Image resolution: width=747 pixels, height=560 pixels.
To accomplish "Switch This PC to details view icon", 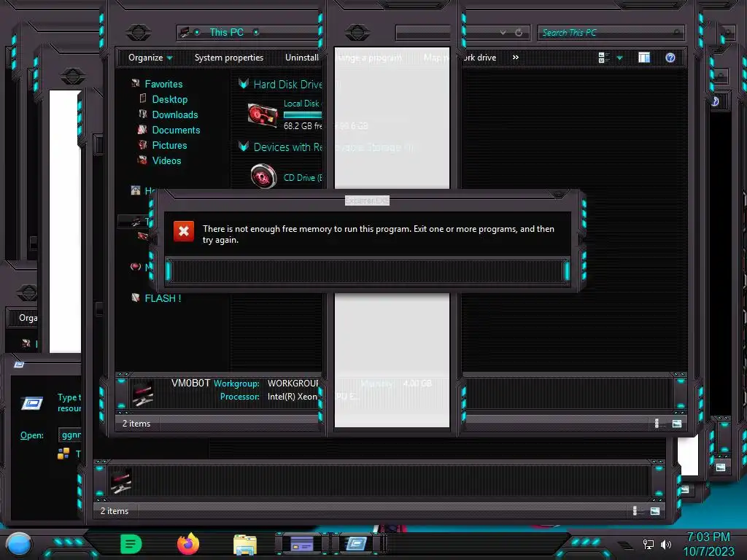I will [x=657, y=424].
